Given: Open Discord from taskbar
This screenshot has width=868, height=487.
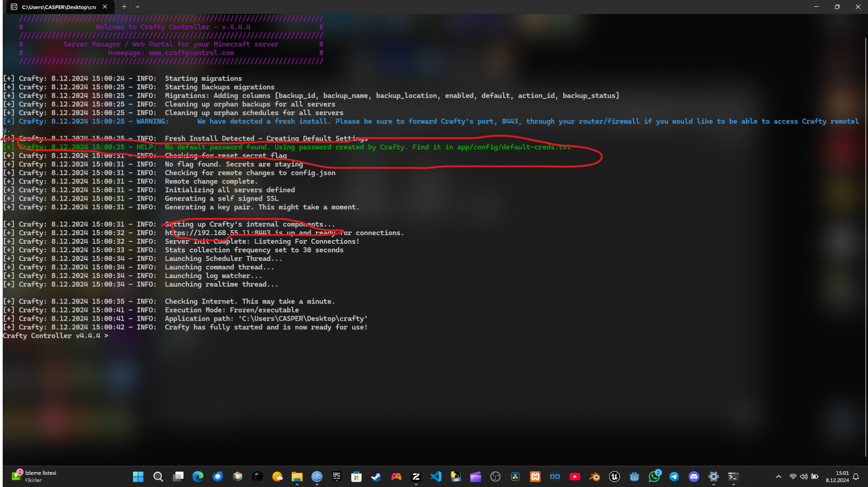Looking at the screenshot, I should pos(694,477).
